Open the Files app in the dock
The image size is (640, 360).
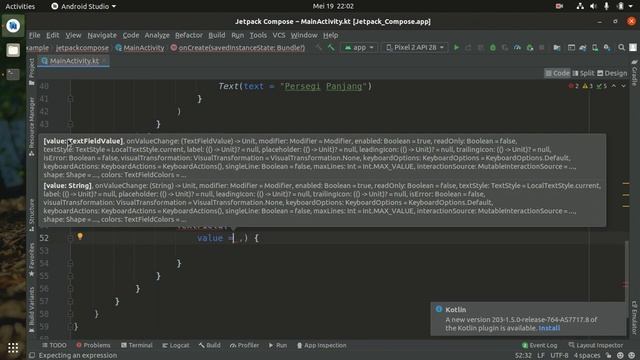(13, 50)
